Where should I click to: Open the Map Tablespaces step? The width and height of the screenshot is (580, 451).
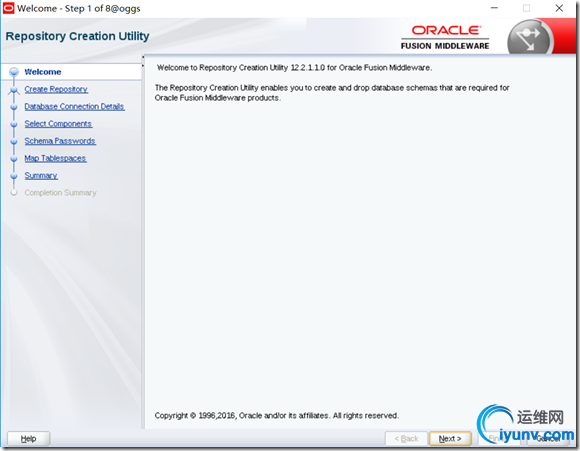(x=55, y=158)
